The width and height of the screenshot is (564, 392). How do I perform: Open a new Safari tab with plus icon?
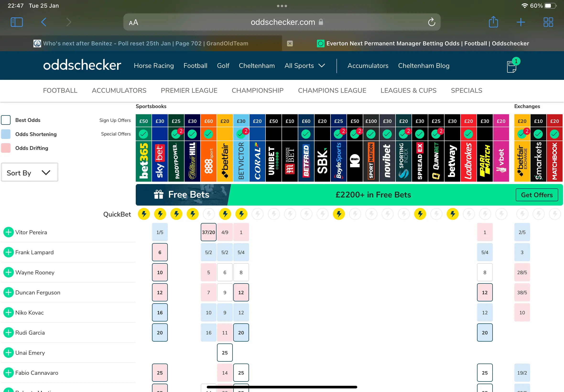pos(521,22)
